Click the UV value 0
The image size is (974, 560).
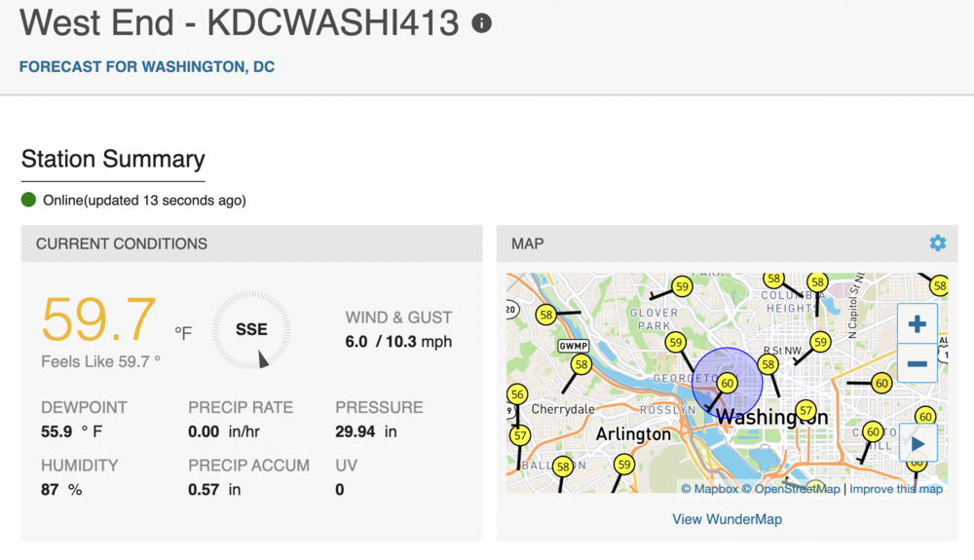(x=340, y=490)
